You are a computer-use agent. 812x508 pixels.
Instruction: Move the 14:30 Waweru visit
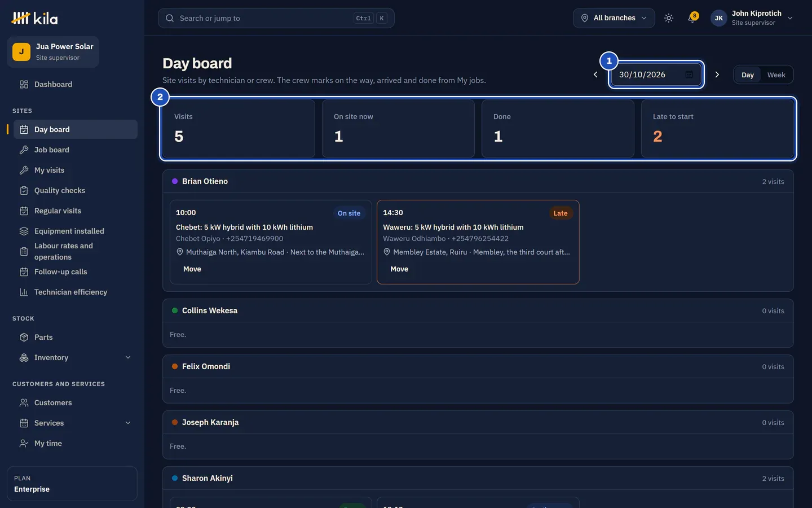399,269
